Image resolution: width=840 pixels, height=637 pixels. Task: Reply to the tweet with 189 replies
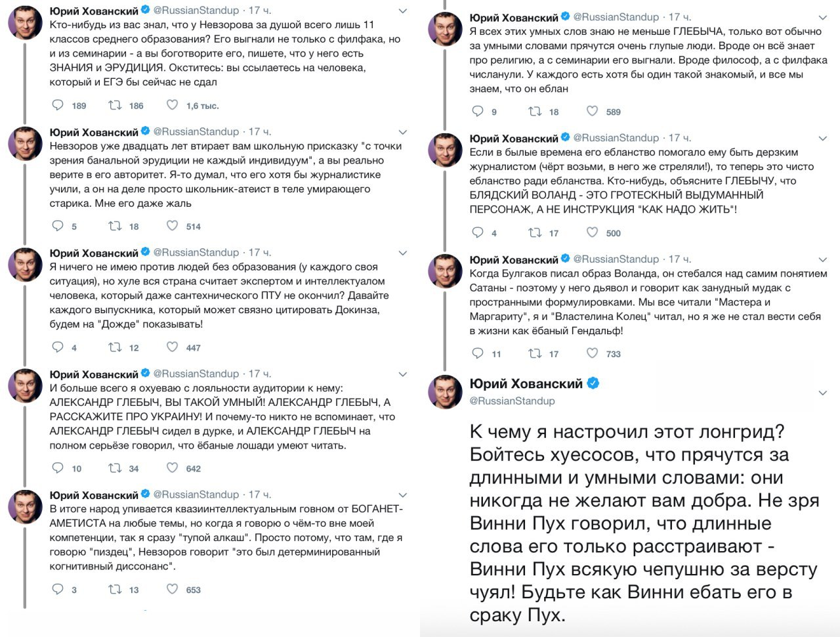[58, 105]
